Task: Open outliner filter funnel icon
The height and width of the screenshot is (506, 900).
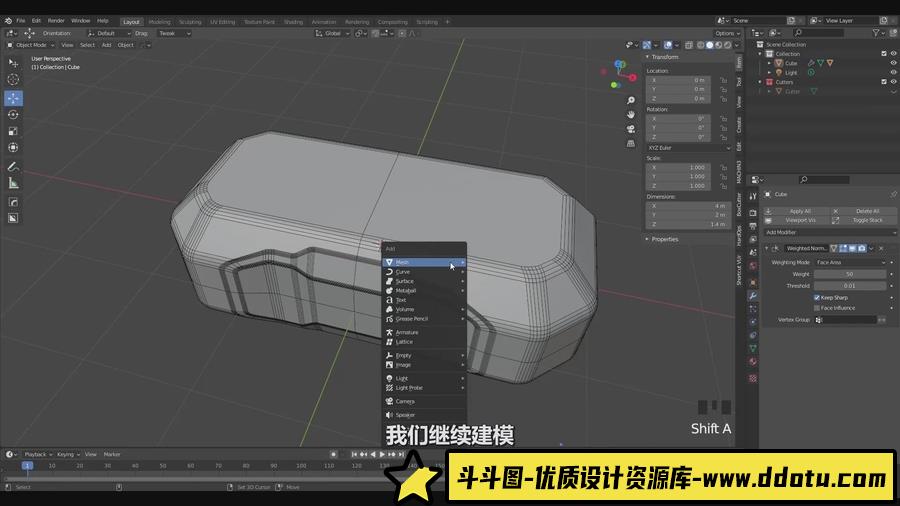Action: (876, 33)
